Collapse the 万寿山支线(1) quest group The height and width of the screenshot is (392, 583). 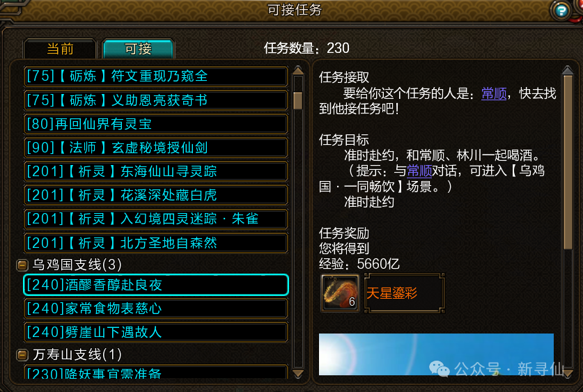pyautogui.click(x=22, y=355)
